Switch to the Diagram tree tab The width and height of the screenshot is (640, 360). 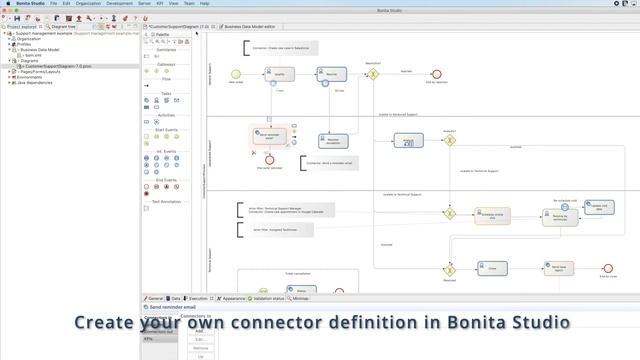coord(61,27)
